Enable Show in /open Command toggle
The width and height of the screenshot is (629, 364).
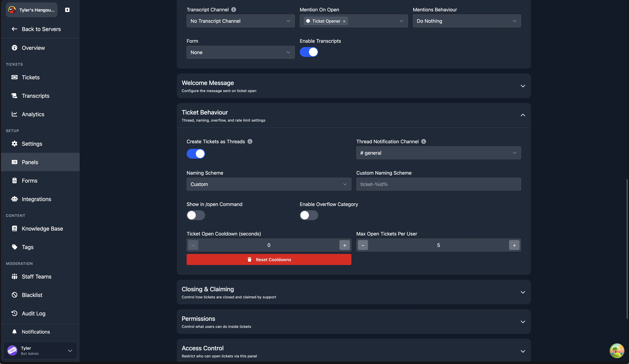point(196,215)
